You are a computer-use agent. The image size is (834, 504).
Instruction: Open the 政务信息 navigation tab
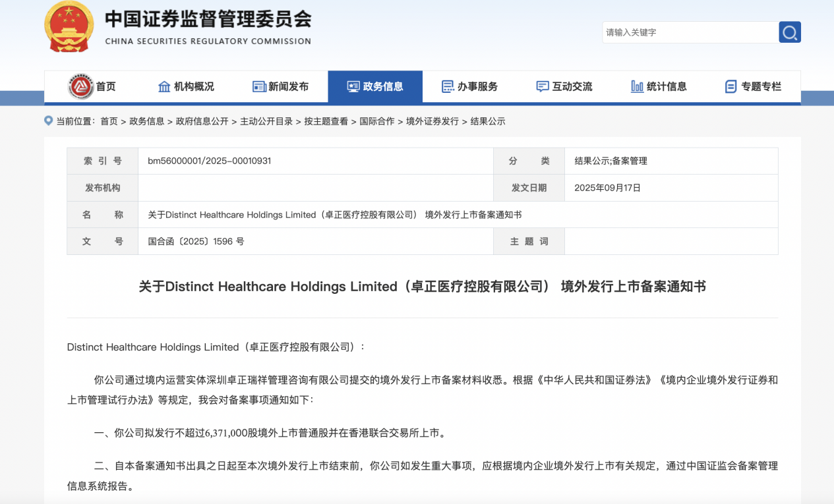click(x=375, y=87)
